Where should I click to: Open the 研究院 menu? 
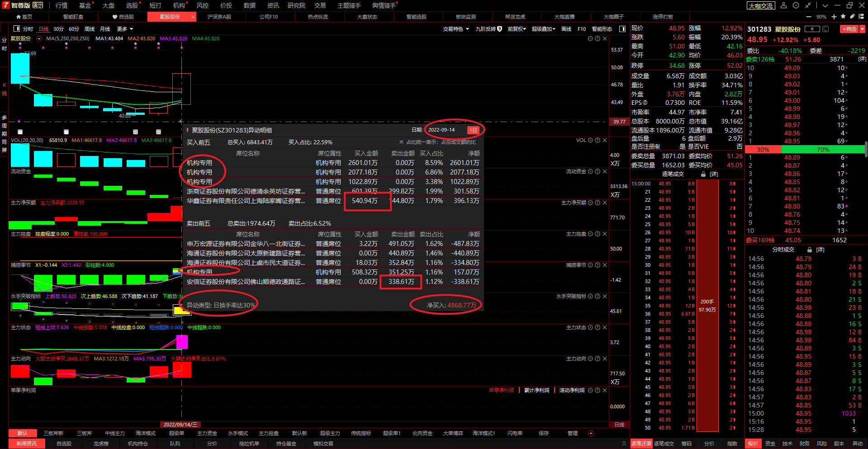296,5
